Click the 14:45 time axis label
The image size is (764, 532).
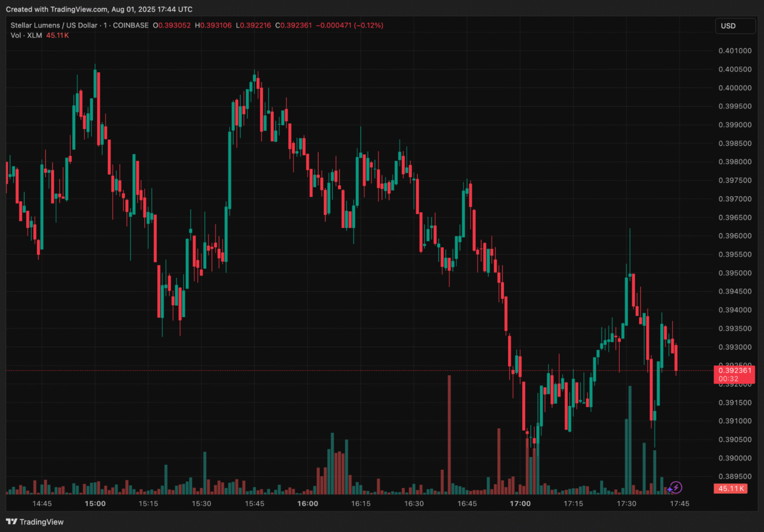(42, 503)
